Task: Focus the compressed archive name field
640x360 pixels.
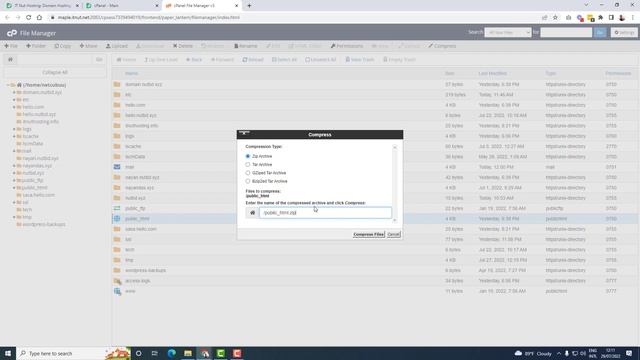Action: coord(325,213)
